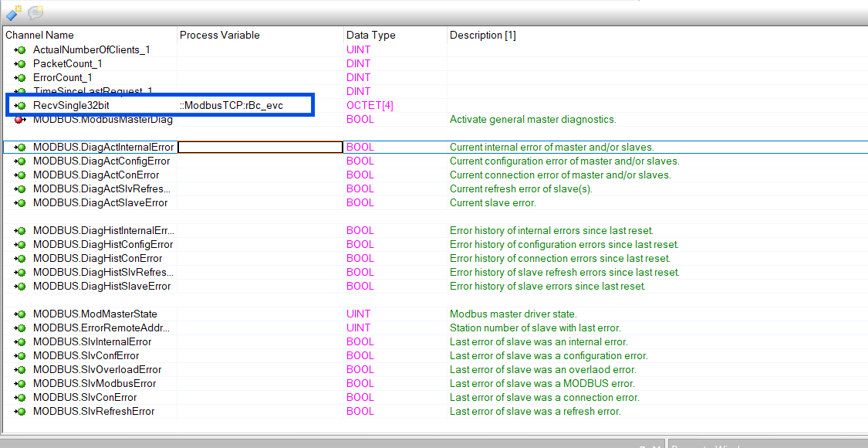The height and width of the screenshot is (448, 868).
Task: Click the green input icon beside ActualNumberOfClients_1
Action: 20,50
